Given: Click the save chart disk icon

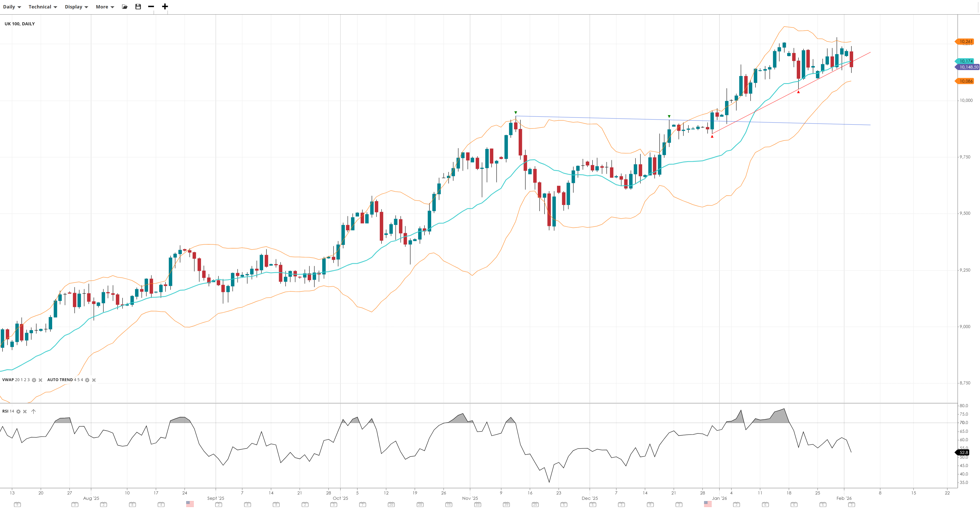Looking at the screenshot, I should click(x=138, y=6).
